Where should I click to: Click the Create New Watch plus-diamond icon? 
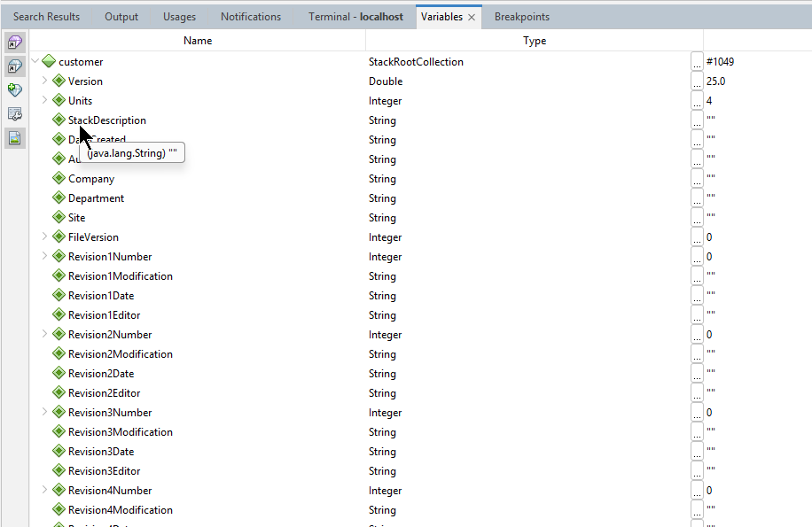click(15, 90)
